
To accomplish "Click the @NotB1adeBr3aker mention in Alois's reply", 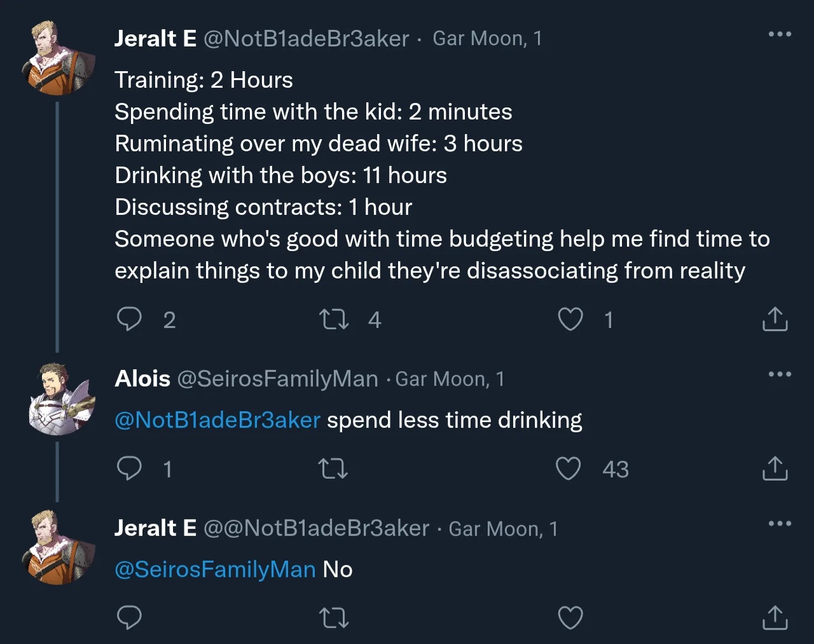I will (217, 420).
